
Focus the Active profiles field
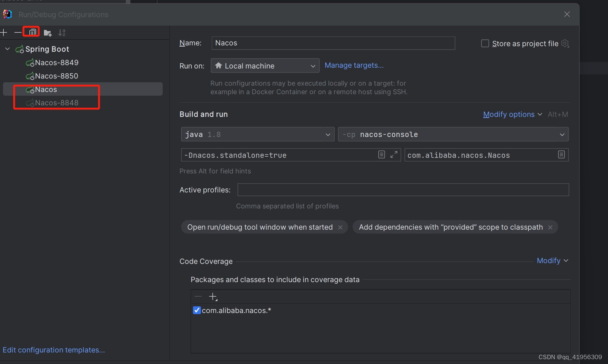click(x=403, y=190)
